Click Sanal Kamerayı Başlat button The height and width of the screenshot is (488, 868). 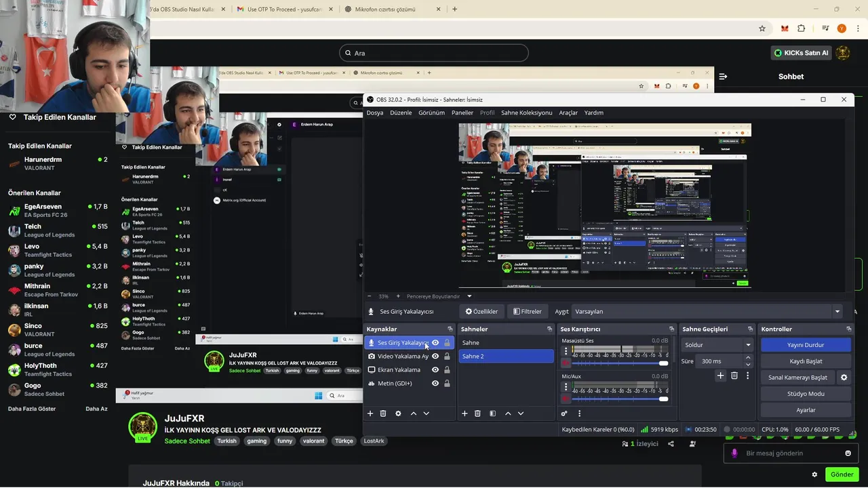797,378
